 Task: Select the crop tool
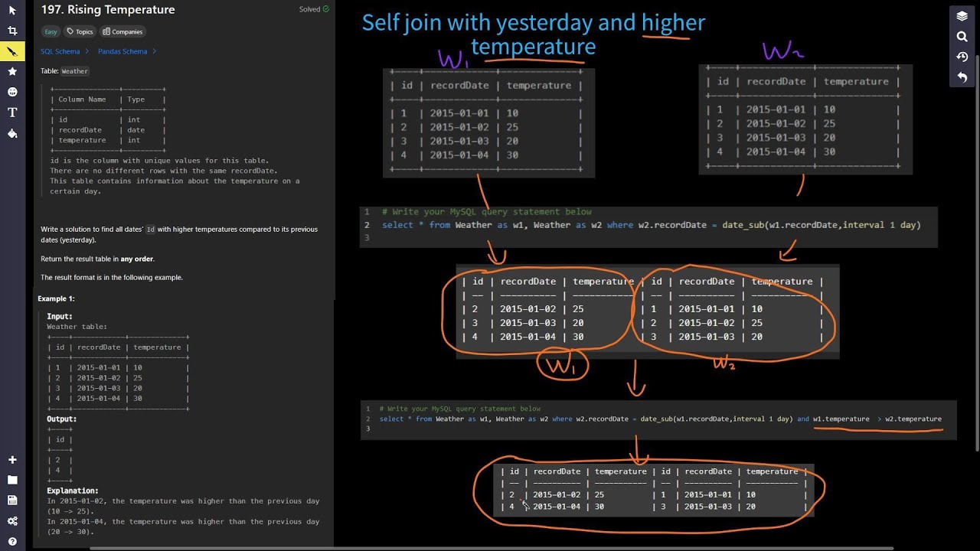(12, 31)
